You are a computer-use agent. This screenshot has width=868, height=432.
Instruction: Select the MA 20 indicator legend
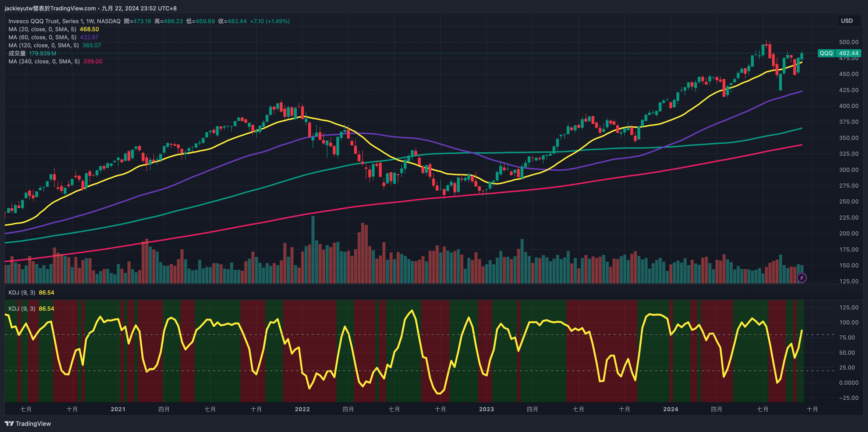pyautogui.click(x=42, y=29)
